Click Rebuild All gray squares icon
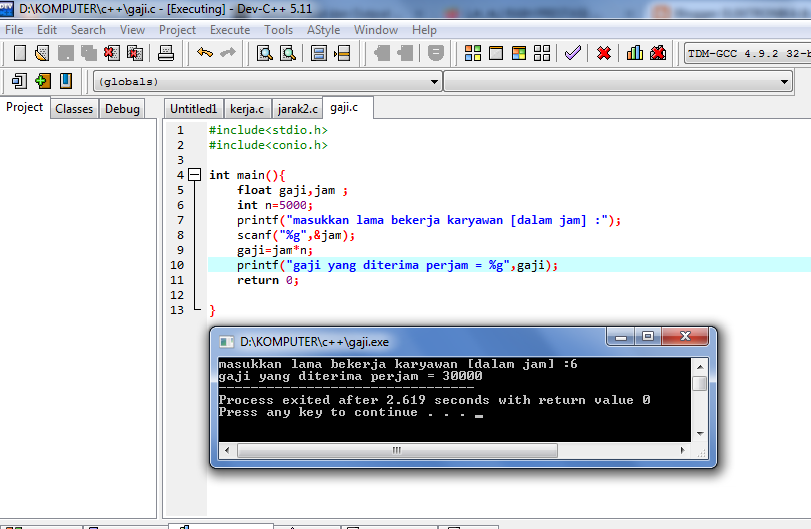Viewport: 811px width, 529px height. tap(542, 53)
